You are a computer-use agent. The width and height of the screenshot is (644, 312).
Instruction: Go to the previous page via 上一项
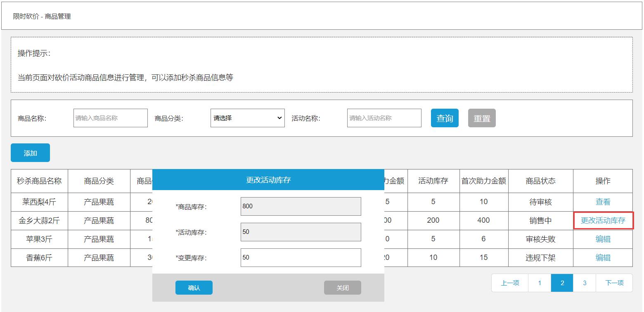click(x=509, y=283)
